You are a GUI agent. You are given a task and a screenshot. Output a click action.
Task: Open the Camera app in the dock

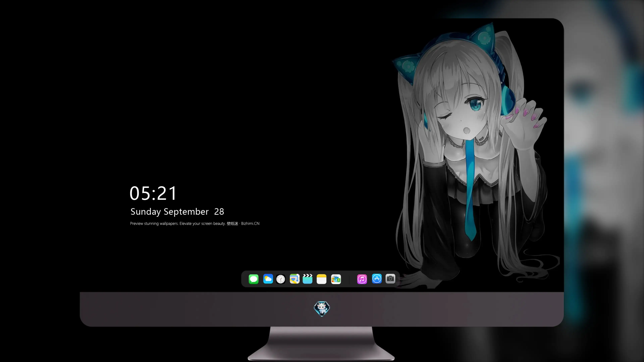[390, 279]
